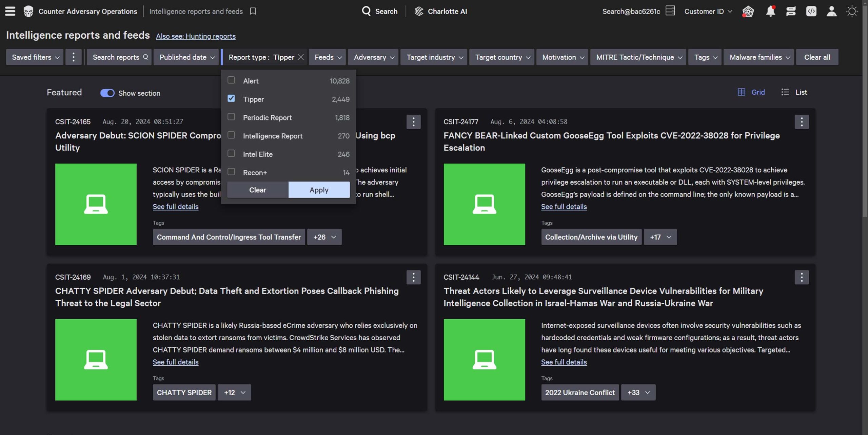Expand the +26 tags on SCION SPIDER card

pyautogui.click(x=324, y=237)
